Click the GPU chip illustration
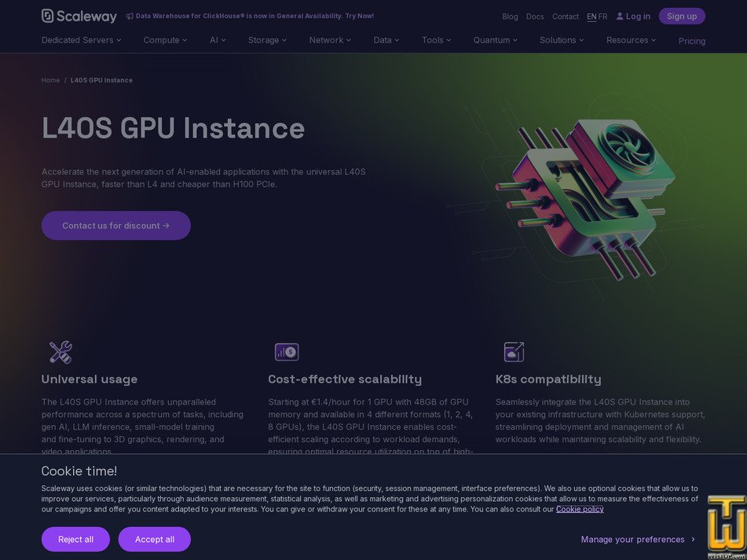747x560 pixels. click(585, 200)
